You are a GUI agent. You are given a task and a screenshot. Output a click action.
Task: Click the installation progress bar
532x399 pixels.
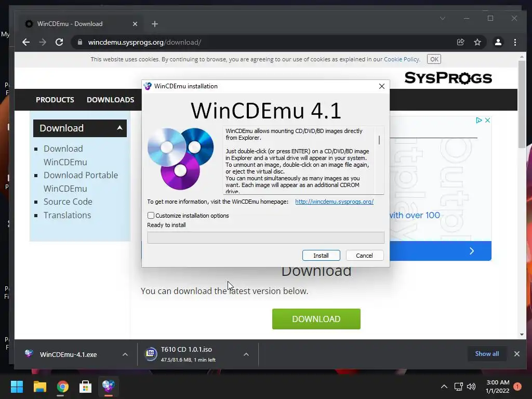tap(265, 237)
